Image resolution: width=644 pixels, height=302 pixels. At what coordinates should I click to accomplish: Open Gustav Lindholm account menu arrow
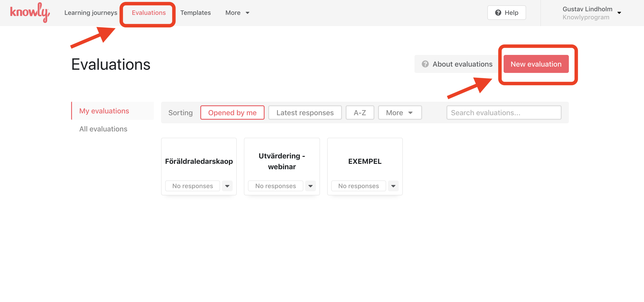point(619,13)
